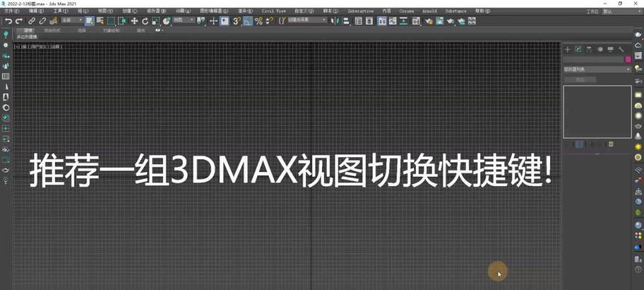Click the magenta object color swatch
The image size is (644, 290).
628,59
